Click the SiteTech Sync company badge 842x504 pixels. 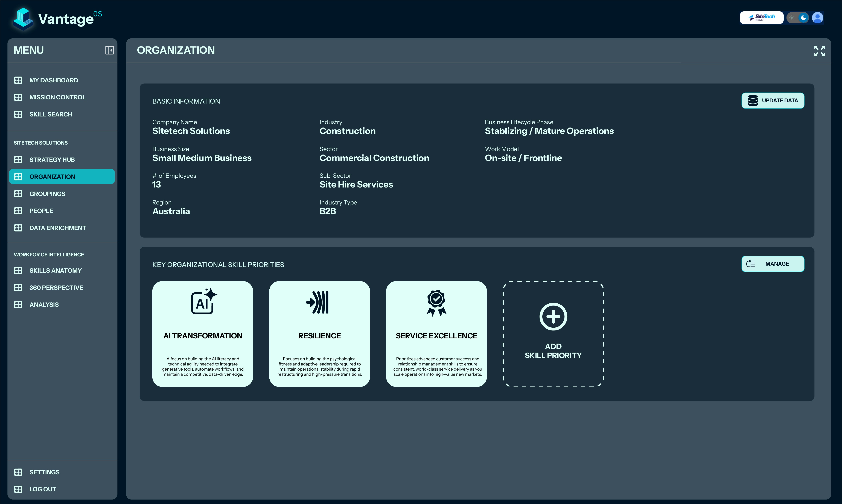click(x=761, y=18)
